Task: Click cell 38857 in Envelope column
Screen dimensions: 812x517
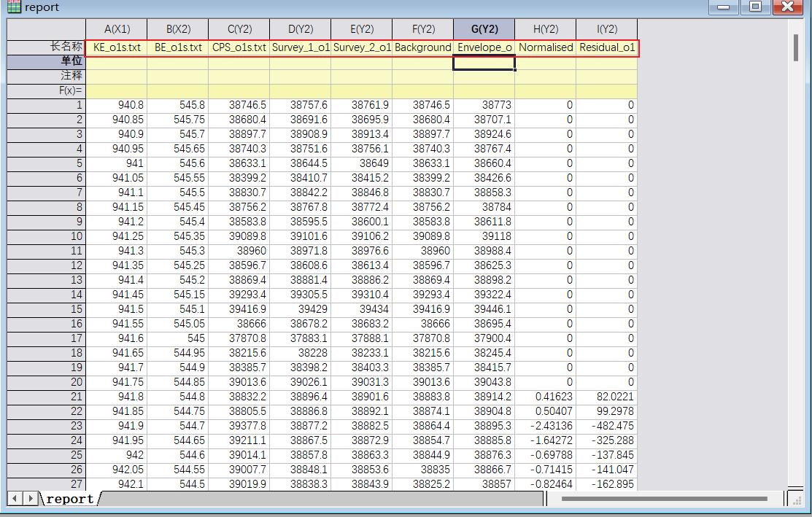Action: pyautogui.click(x=484, y=484)
